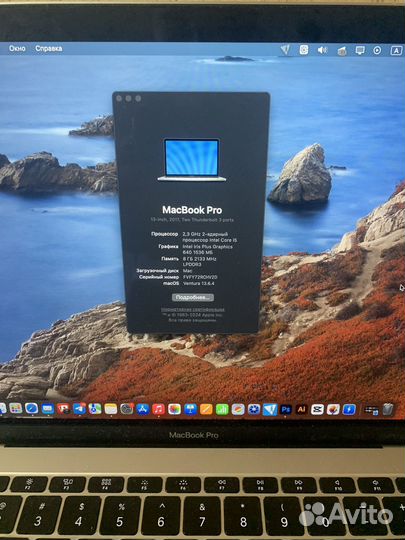Click the Память label in About window
Image resolution: width=405 pixels, height=540 pixels.
pyautogui.click(x=170, y=258)
